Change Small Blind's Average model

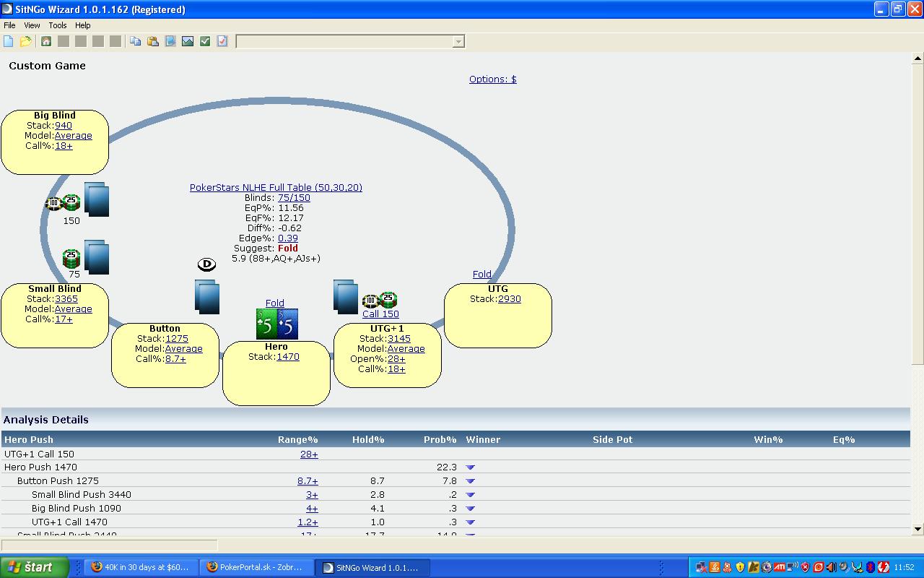[74, 309]
